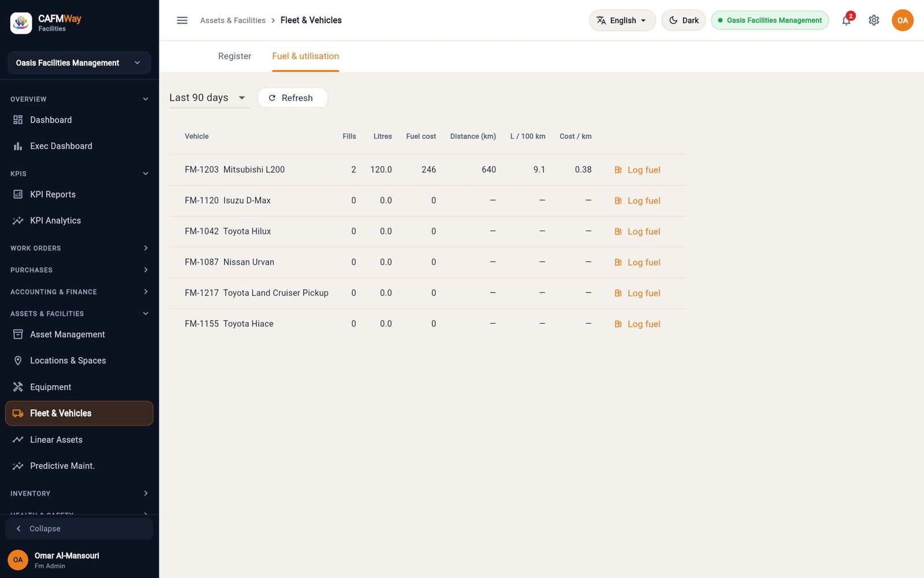The width and height of the screenshot is (924, 578).
Task: Click fuel pump icon for FM-1087 Nissan Urvan
Action: (618, 262)
